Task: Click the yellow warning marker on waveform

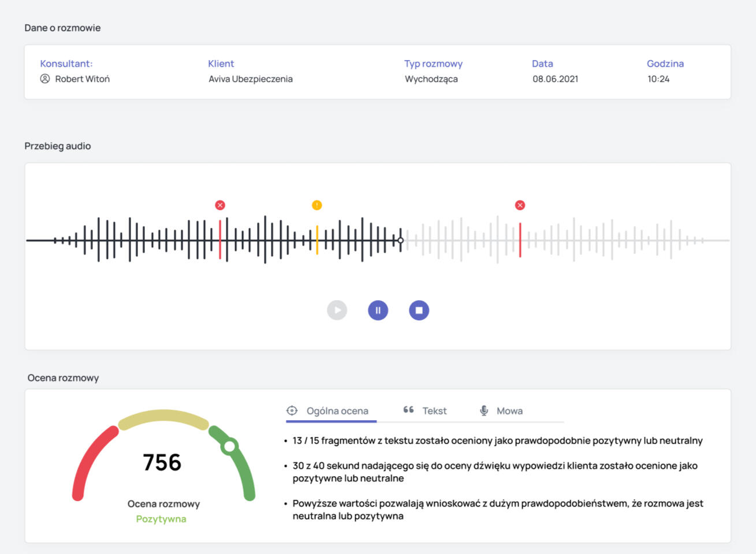Action: click(317, 205)
